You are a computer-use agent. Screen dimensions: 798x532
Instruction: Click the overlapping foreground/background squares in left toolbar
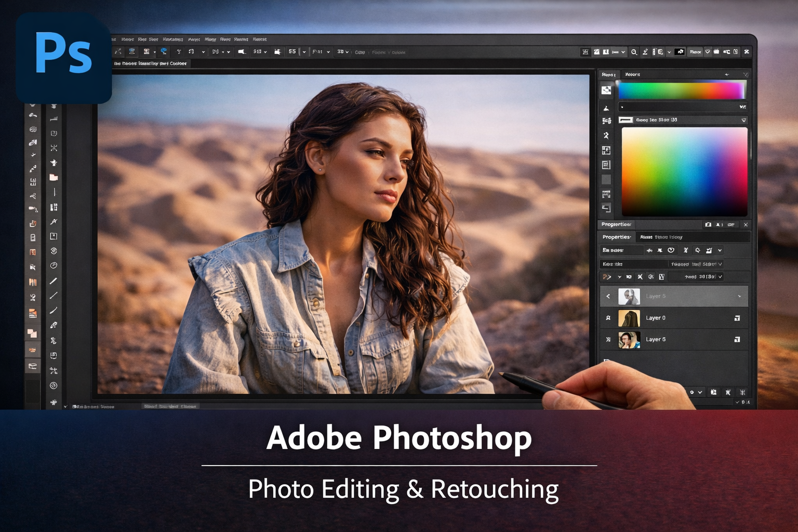pyautogui.click(x=32, y=333)
